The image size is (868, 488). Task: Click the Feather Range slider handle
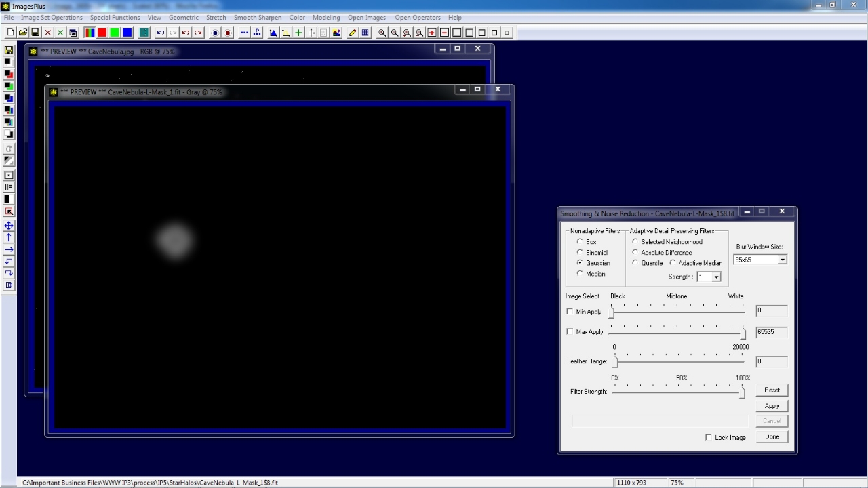[616, 361]
